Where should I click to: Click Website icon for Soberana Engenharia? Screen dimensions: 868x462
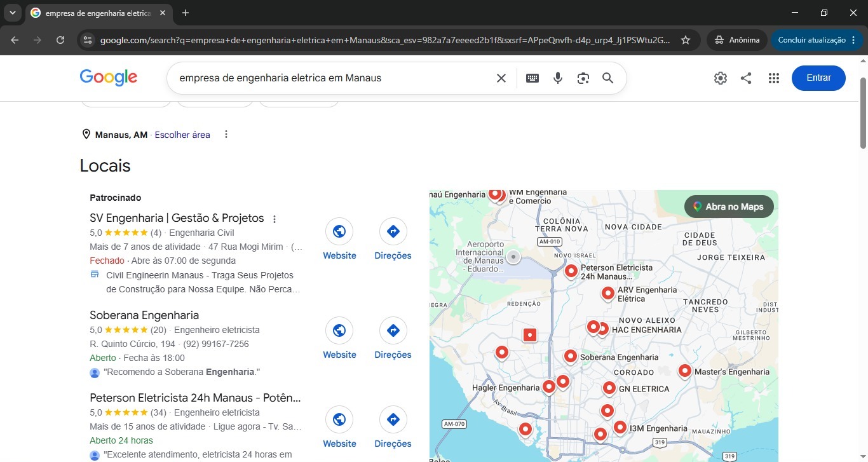click(339, 330)
